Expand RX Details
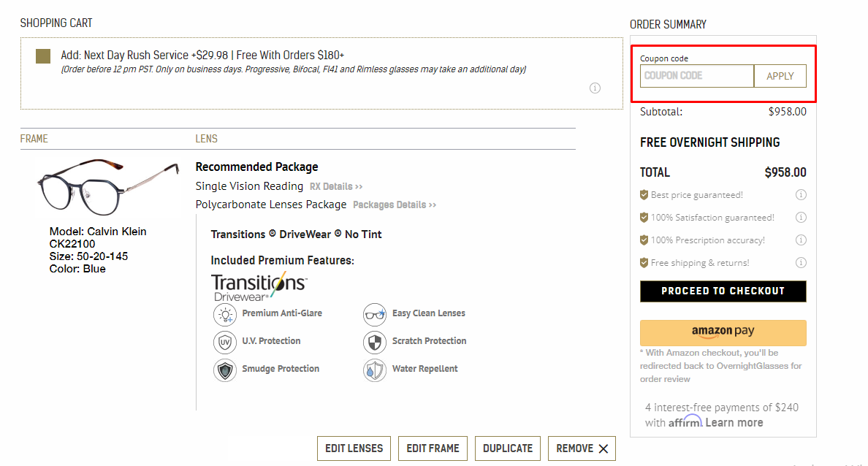This screenshot has width=868, height=466. tap(336, 186)
